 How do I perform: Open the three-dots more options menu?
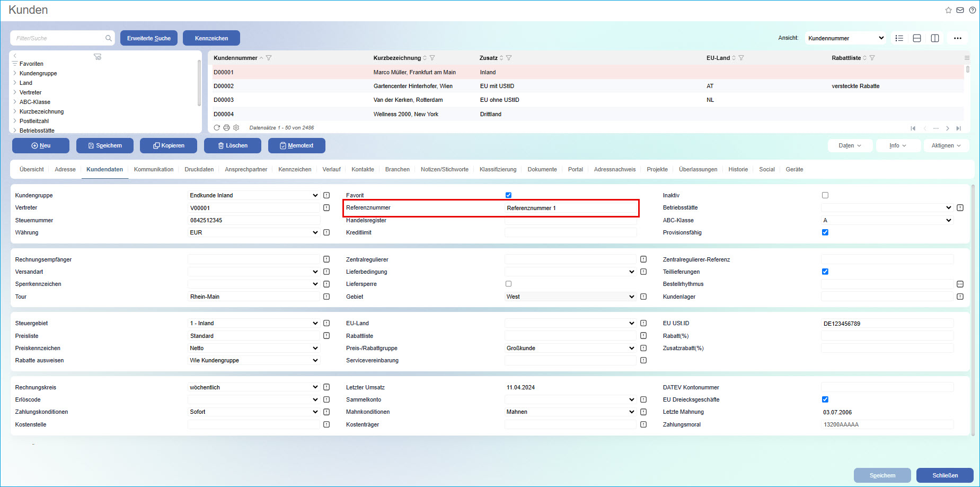(x=958, y=38)
